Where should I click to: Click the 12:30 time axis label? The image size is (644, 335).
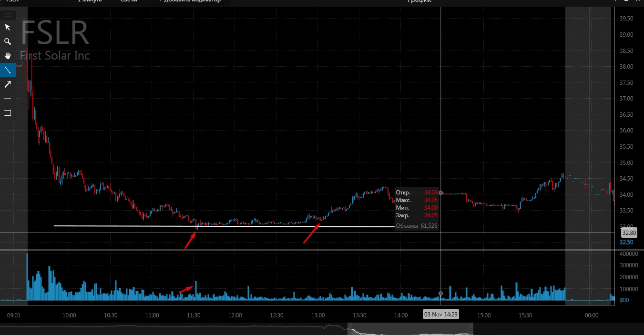coord(276,315)
